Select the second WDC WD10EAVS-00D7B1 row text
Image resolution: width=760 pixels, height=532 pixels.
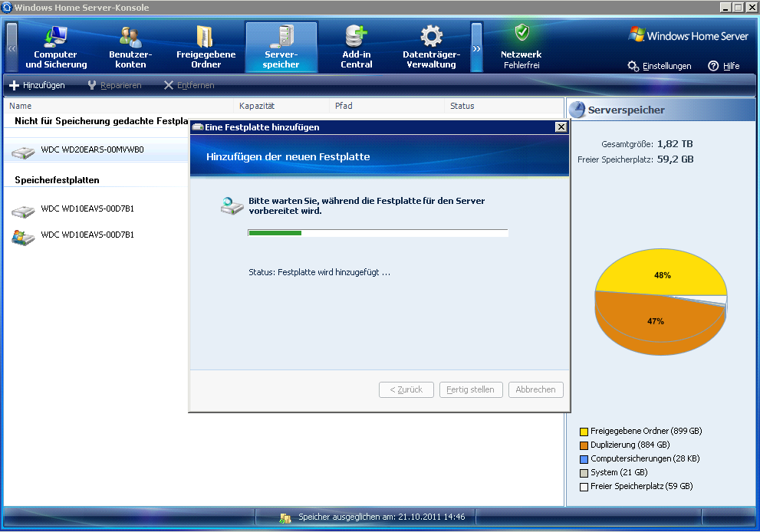pos(87,235)
